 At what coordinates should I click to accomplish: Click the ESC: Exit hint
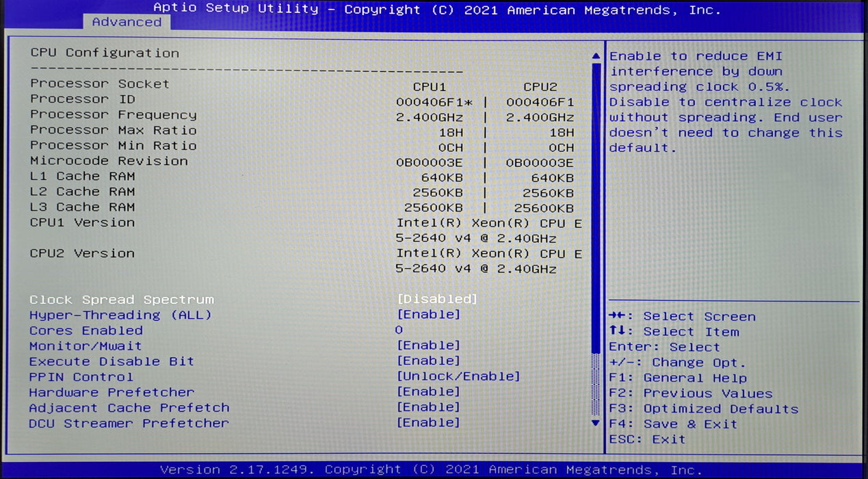[x=647, y=439]
